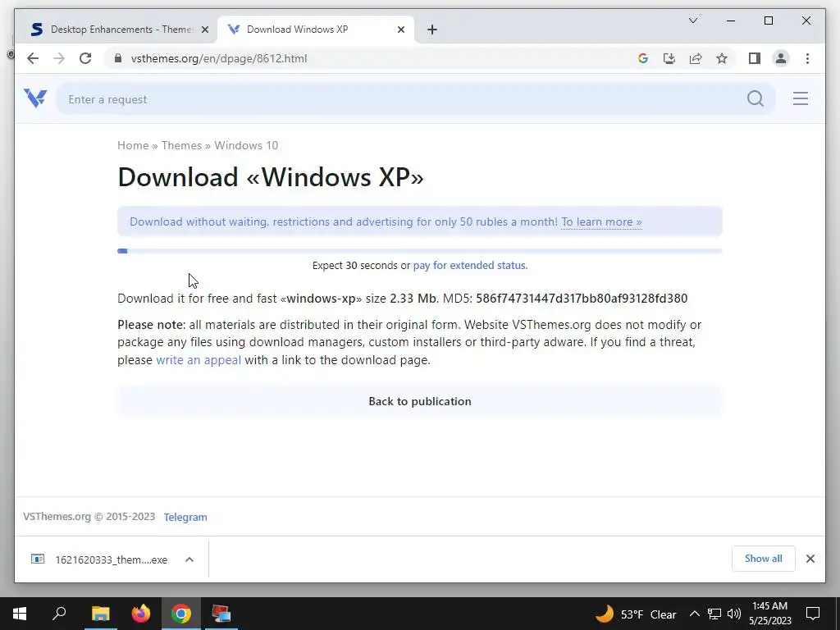Click the weather widget 53°F Clear

[x=636, y=614]
